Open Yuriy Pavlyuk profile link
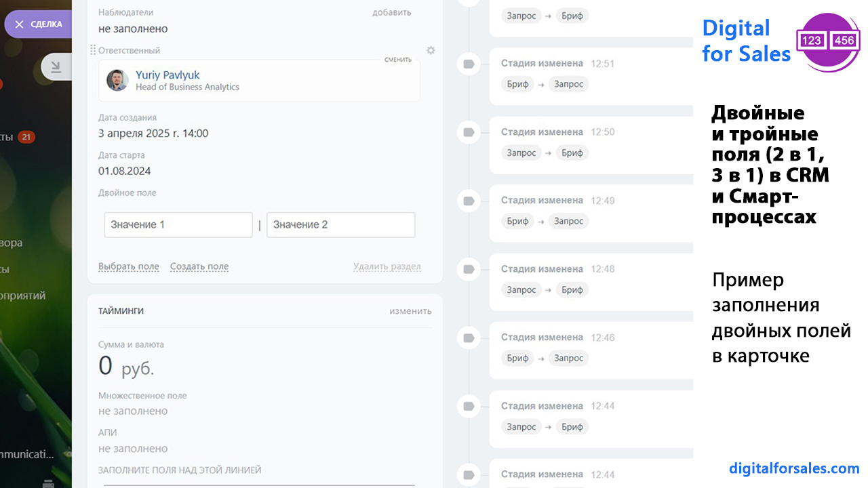 [x=167, y=75]
